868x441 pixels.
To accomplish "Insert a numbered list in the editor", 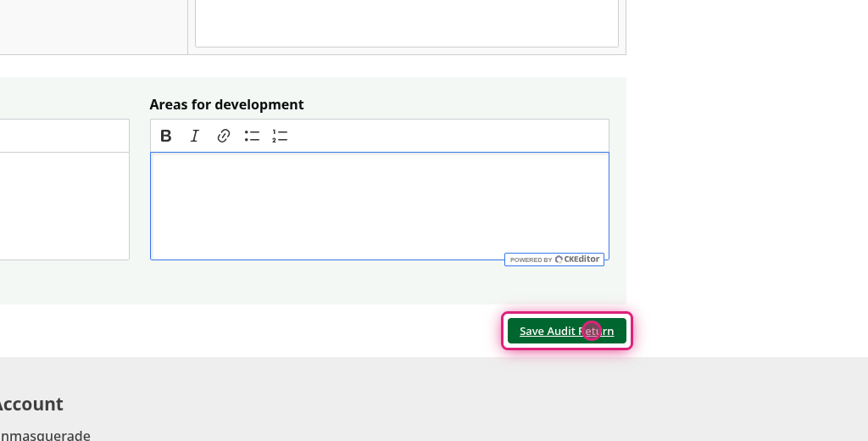I will [280, 136].
